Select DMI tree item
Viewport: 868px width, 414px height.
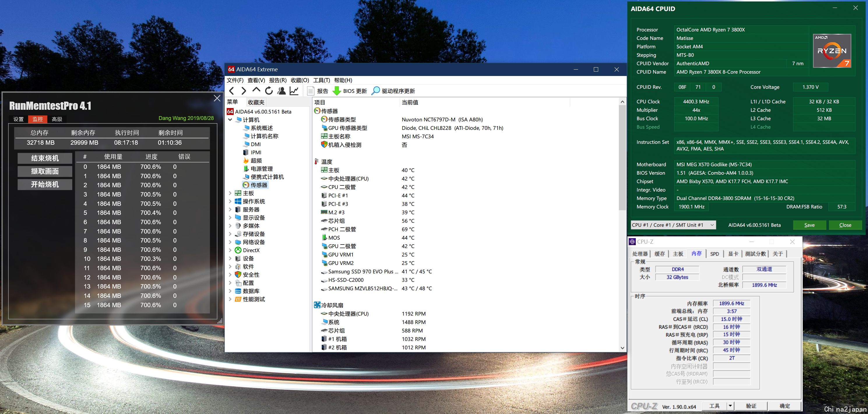[252, 144]
